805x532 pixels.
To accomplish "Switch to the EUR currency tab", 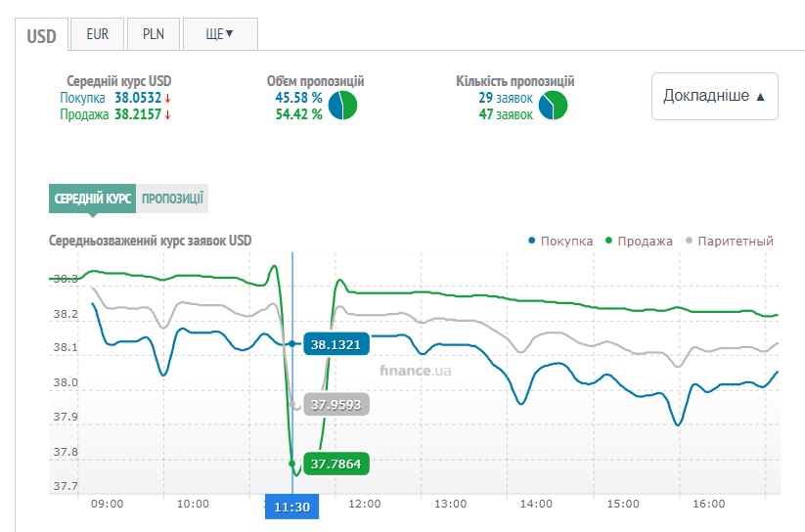I will (x=97, y=34).
